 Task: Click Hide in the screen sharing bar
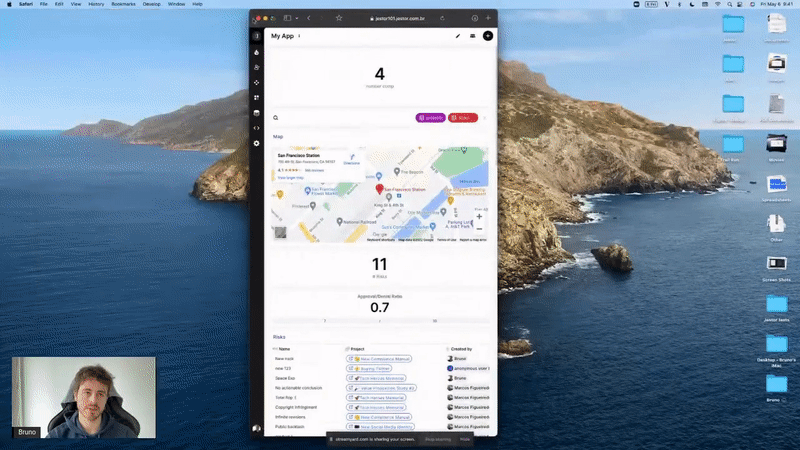[x=465, y=439]
